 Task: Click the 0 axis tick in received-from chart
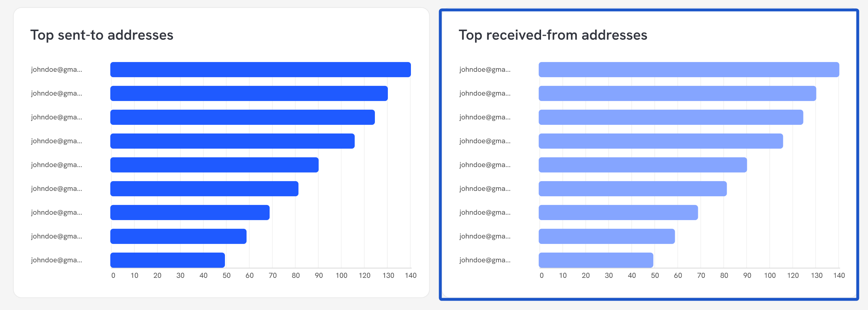541,276
